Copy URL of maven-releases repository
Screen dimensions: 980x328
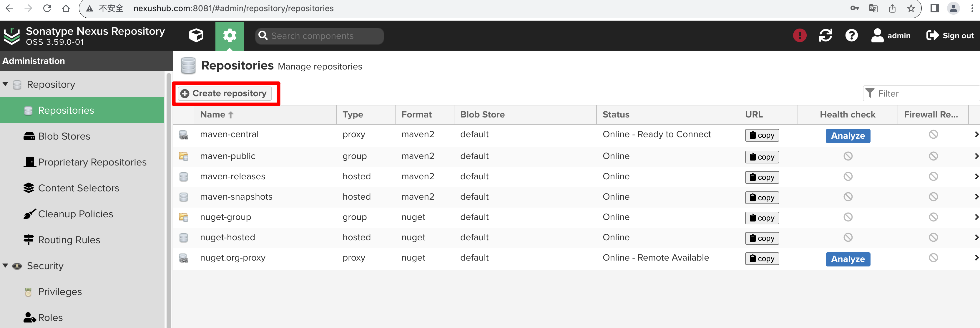pyautogui.click(x=762, y=177)
